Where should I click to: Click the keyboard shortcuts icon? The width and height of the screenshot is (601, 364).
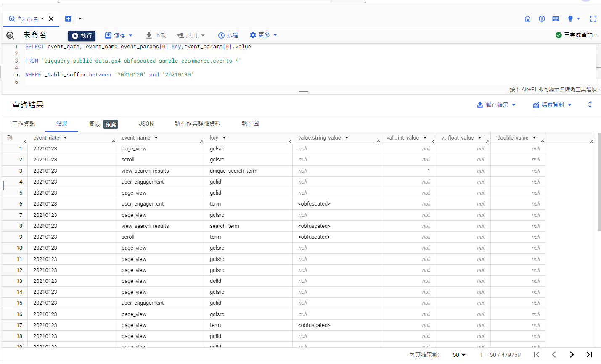556,18
